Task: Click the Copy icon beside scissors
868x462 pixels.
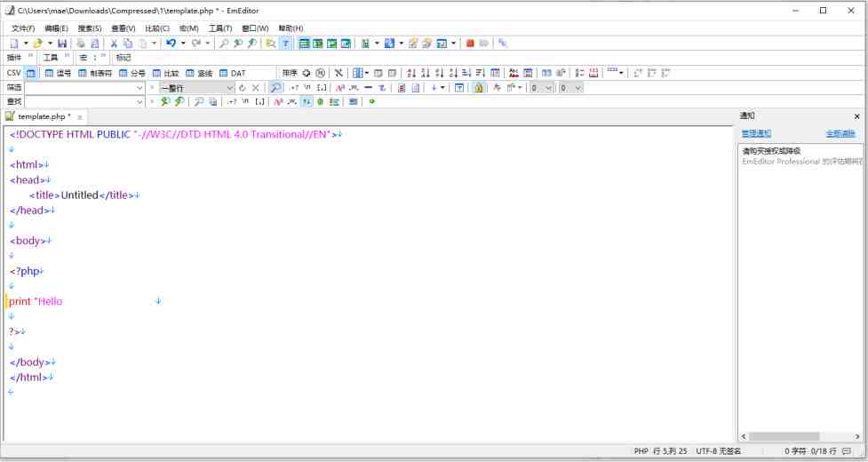Action: click(128, 44)
